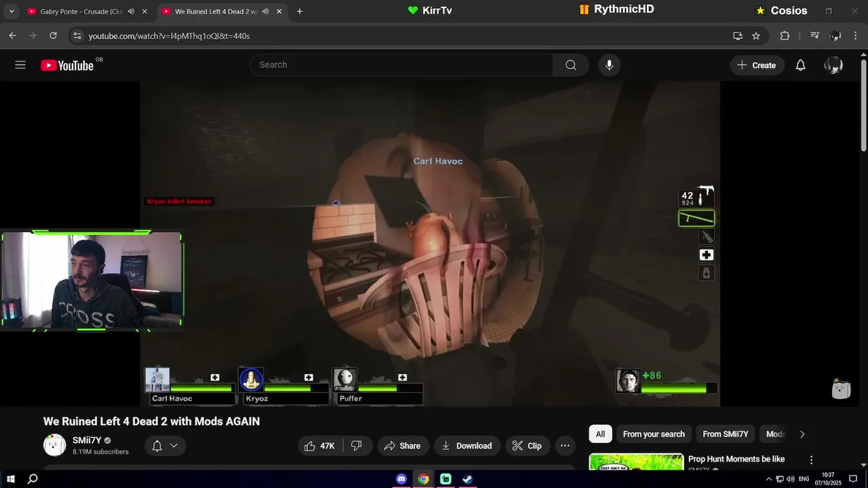868x488 pixels.
Task: Open Windows taskbar search
Action: pyautogui.click(x=33, y=479)
